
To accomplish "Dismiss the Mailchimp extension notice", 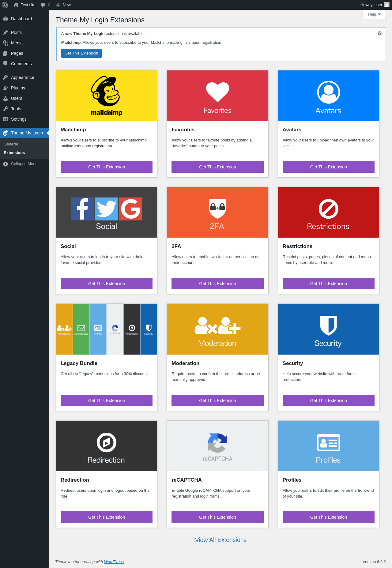I will tap(379, 33).
